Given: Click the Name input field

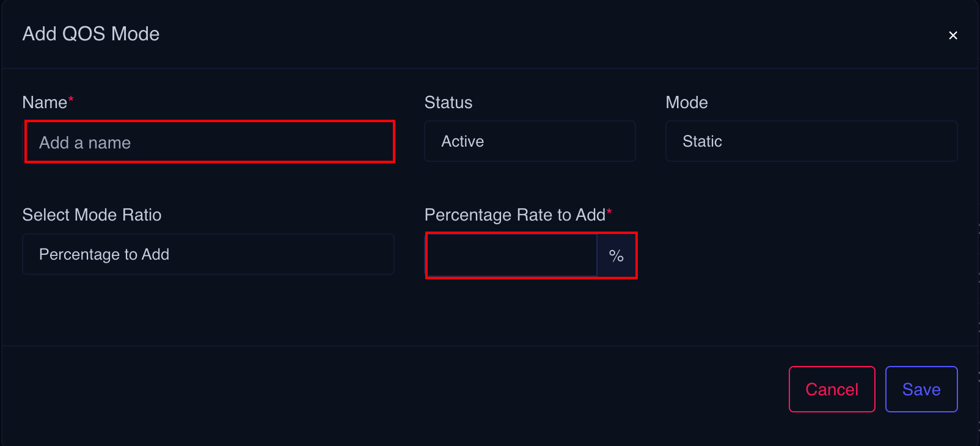Looking at the screenshot, I should 210,142.
